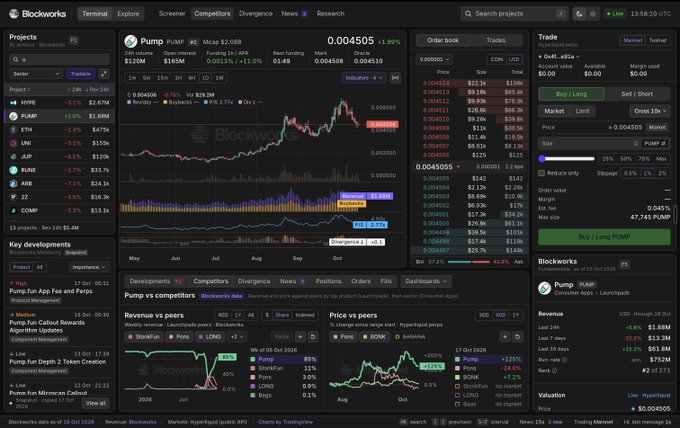Click the Blockworks logo icon
This screenshot has width=680, height=428.
[x=14, y=14]
